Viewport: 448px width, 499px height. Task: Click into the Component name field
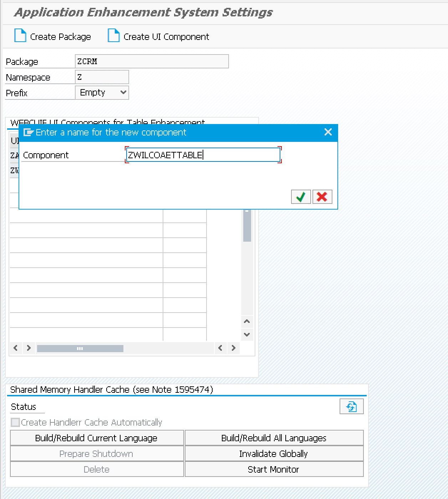tap(203, 155)
